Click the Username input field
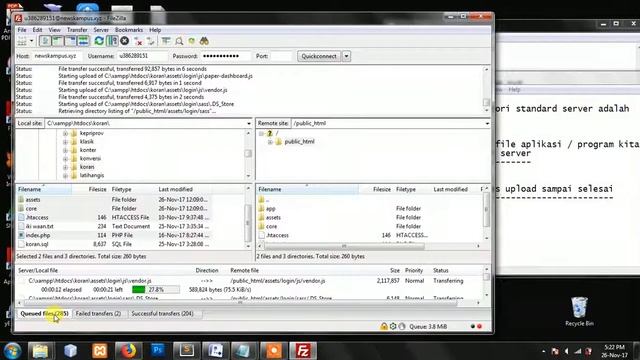This screenshot has width=640, height=360. coord(142,56)
